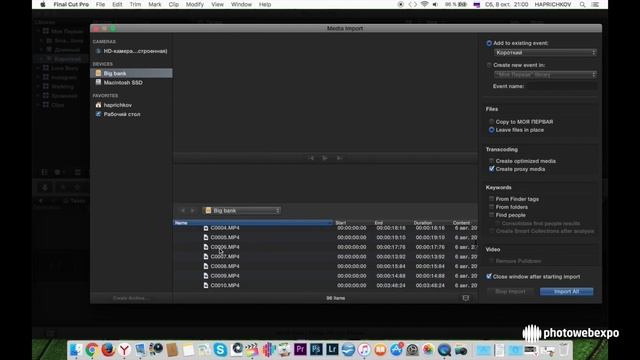Image resolution: width=640 pixels, height=360 pixels.
Task: Go back in import browser navigation
Action: pos(182,211)
